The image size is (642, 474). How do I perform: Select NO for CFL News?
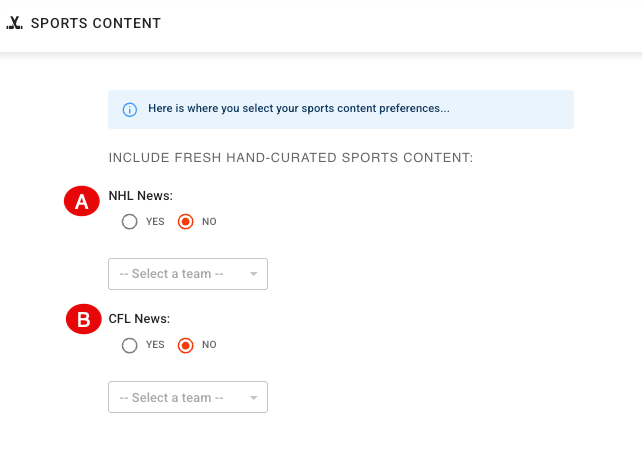point(185,345)
